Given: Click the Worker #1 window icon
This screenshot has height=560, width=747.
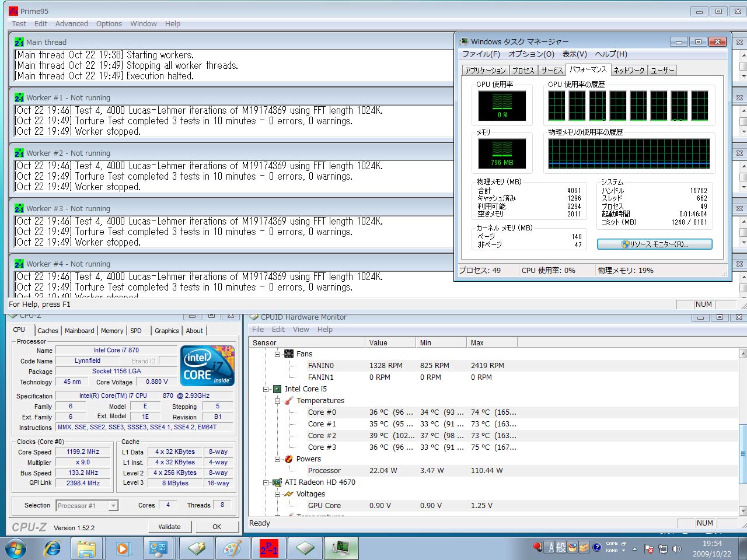Looking at the screenshot, I should [x=19, y=97].
